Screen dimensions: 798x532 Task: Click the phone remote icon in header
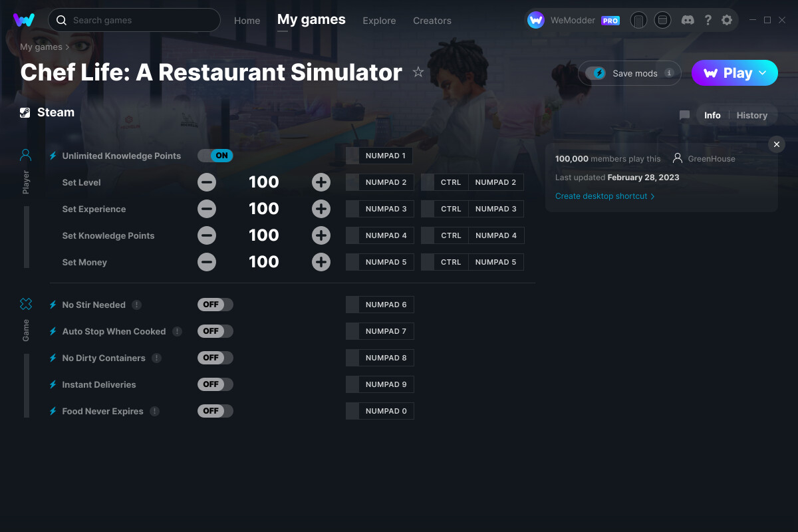[638, 20]
